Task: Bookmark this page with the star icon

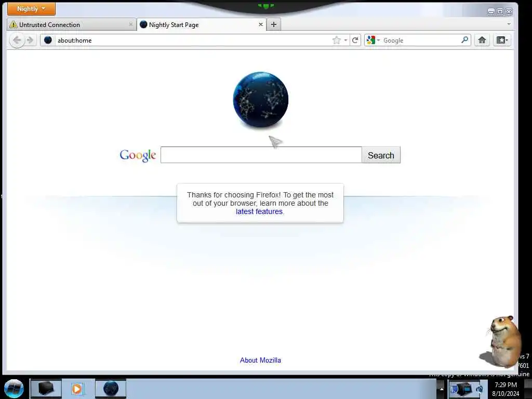Action: [x=336, y=41]
